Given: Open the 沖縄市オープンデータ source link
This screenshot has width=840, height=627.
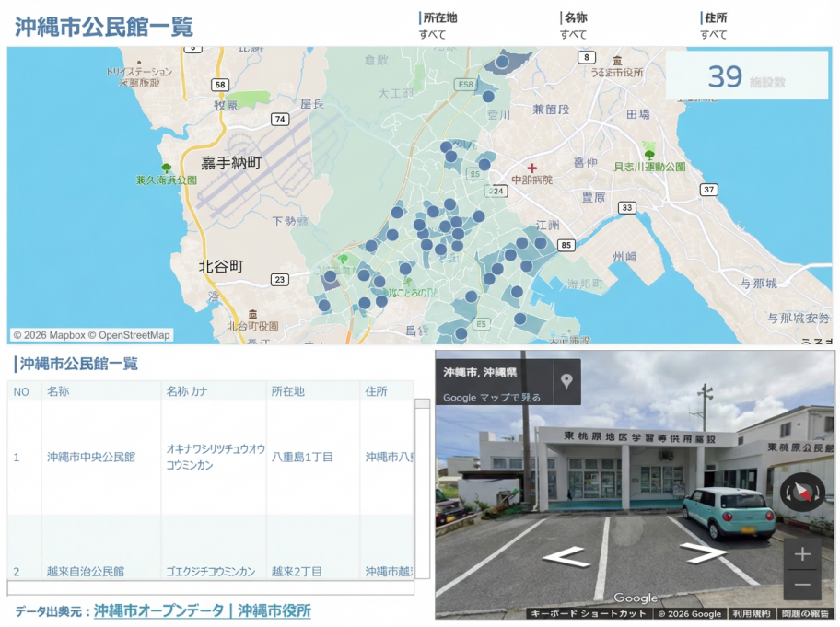Looking at the screenshot, I should [x=158, y=610].
